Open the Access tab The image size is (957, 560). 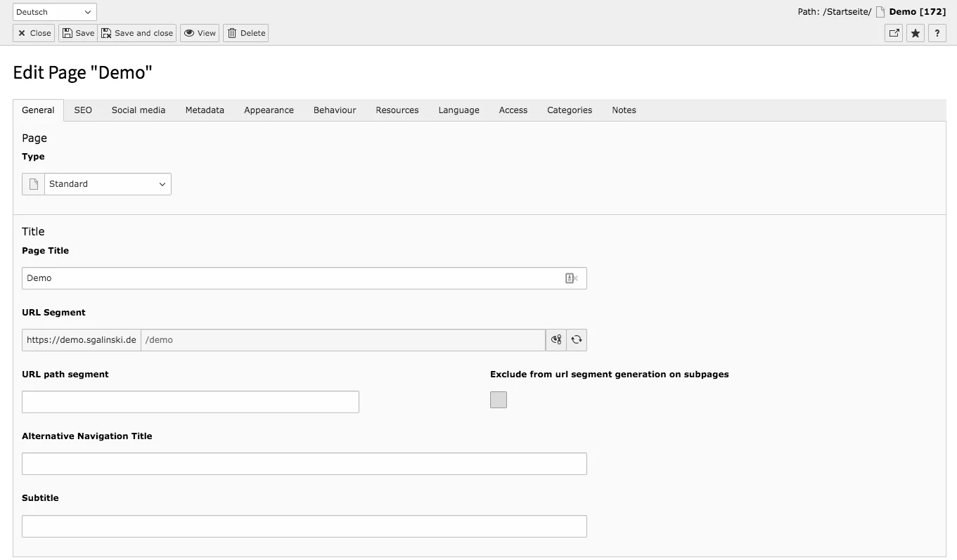513,110
